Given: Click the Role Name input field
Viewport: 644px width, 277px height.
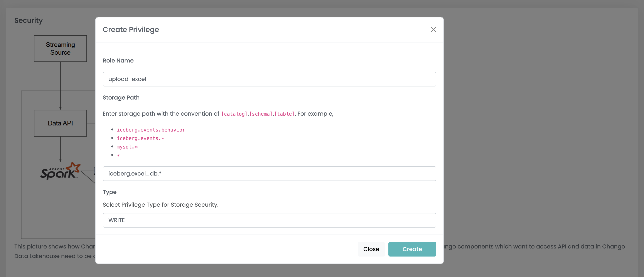Looking at the screenshot, I should [269, 79].
